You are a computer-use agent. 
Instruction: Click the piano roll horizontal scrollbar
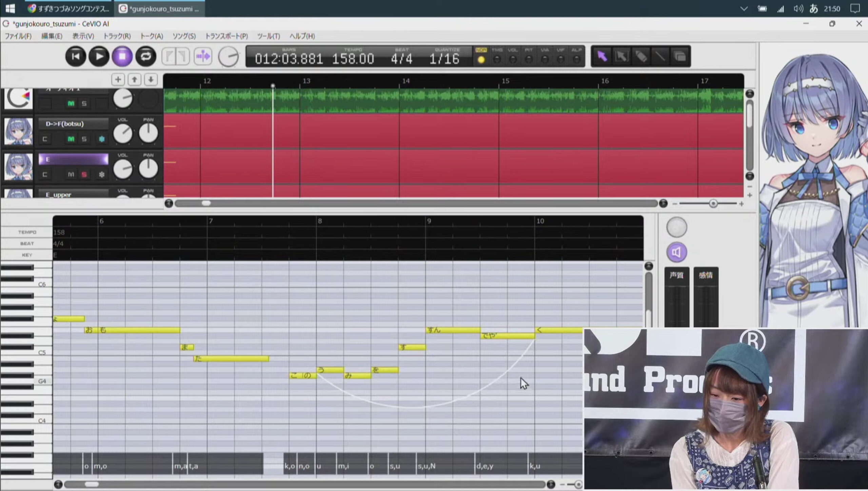click(304, 484)
